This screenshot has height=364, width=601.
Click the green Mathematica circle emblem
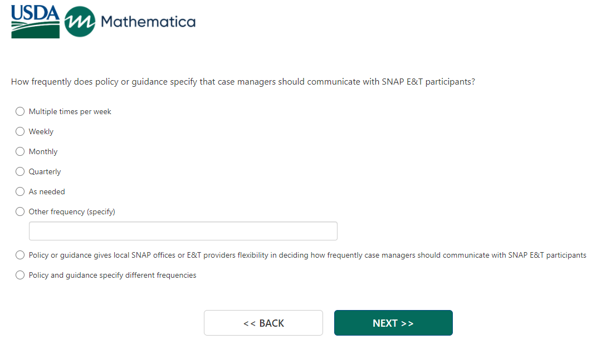(80, 22)
